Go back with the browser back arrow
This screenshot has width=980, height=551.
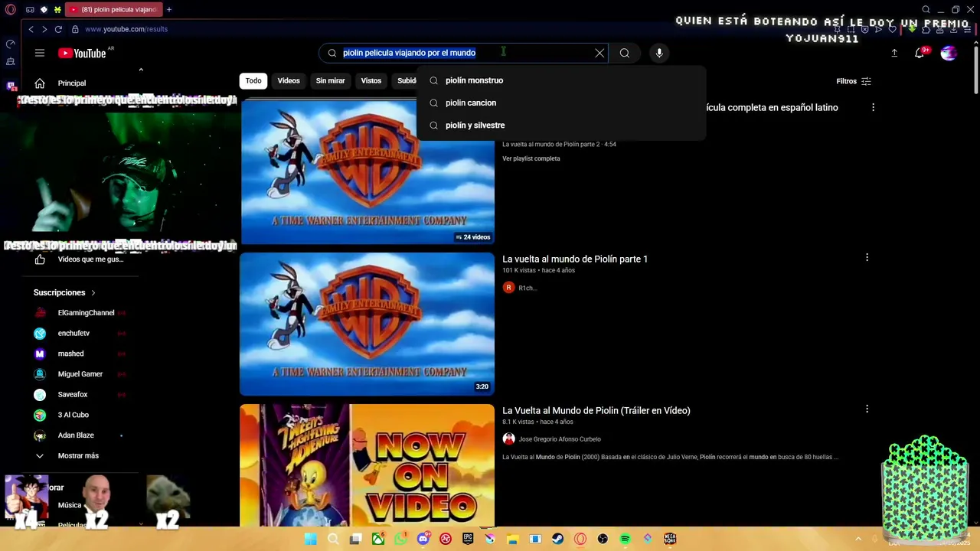pyautogui.click(x=31, y=29)
